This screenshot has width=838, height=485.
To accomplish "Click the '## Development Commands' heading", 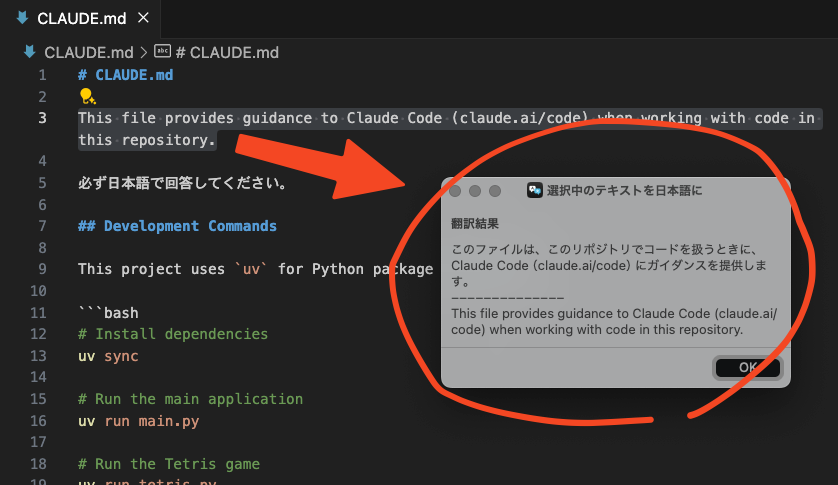I will [x=177, y=226].
